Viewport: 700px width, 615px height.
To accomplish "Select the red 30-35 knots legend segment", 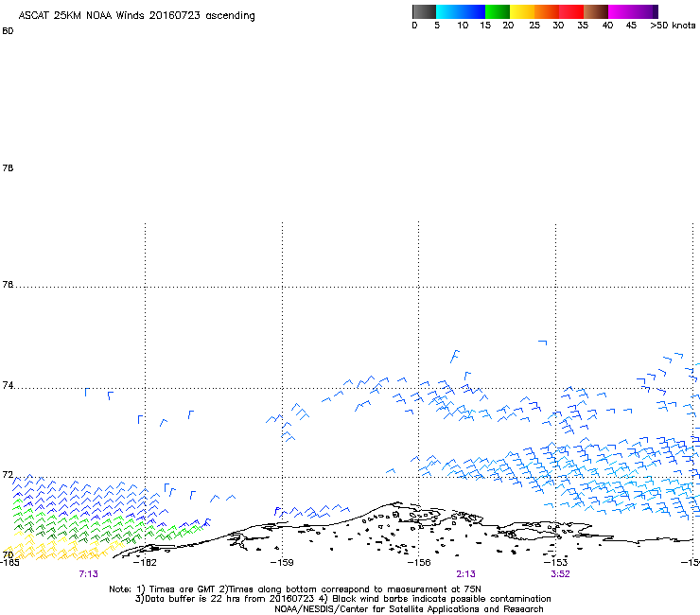I will tap(571, 11).
